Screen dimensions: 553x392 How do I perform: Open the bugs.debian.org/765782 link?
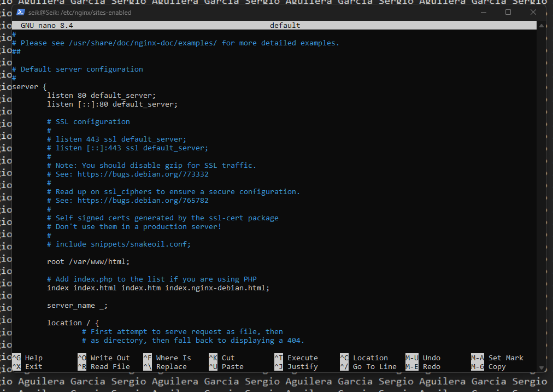coord(143,201)
